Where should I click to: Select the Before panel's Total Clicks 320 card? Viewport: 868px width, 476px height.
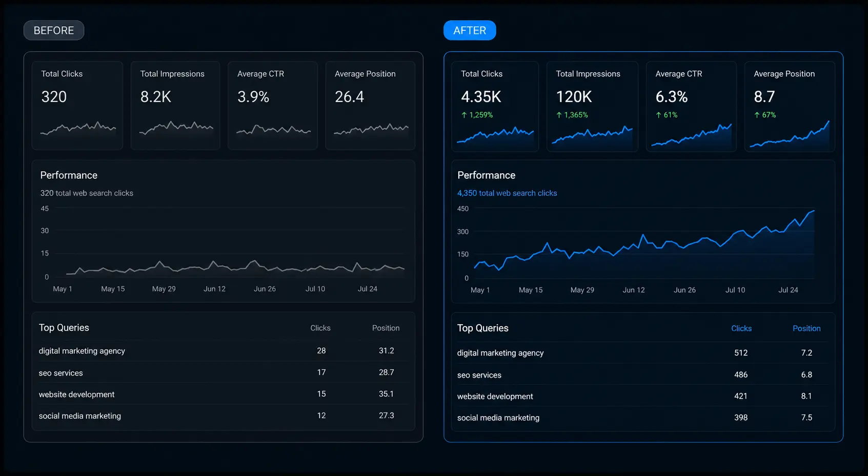coord(77,106)
